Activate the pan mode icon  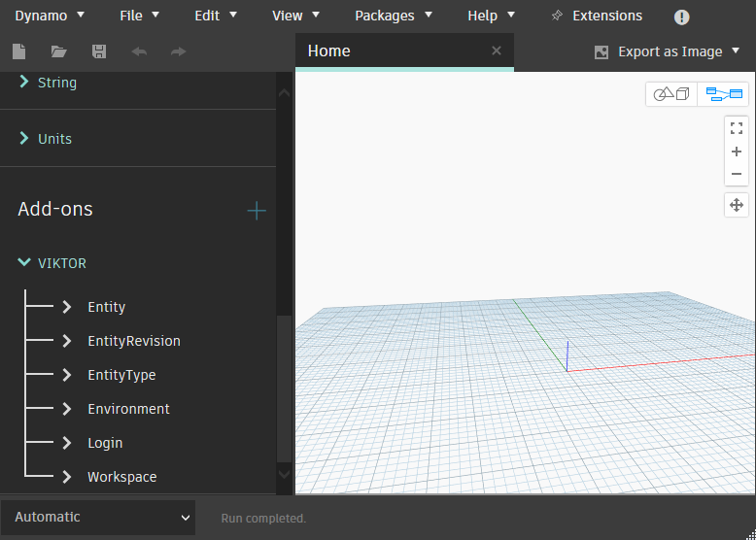[x=737, y=205]
